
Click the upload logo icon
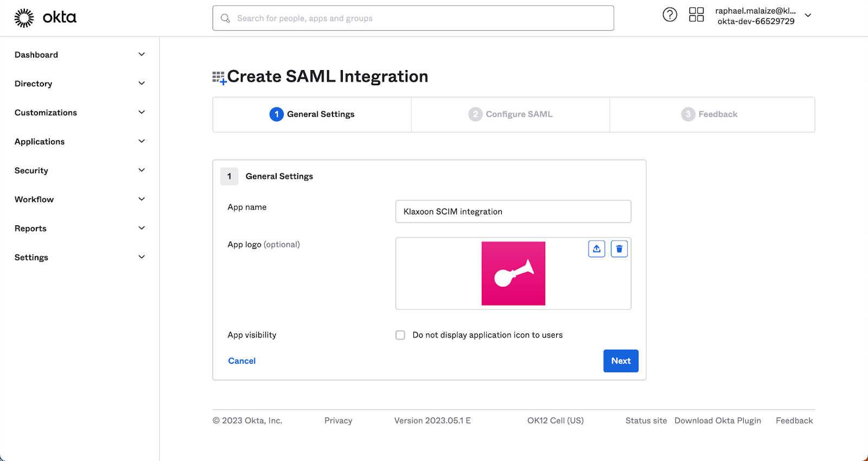[597, 249]
